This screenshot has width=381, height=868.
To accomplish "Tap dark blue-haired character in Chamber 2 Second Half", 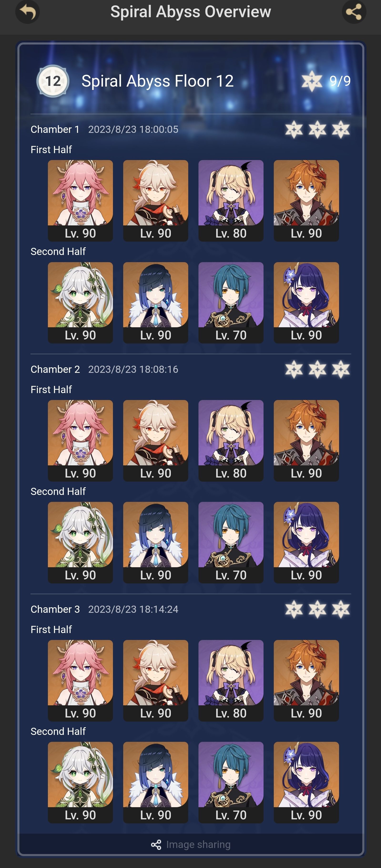I will (156, 542).
